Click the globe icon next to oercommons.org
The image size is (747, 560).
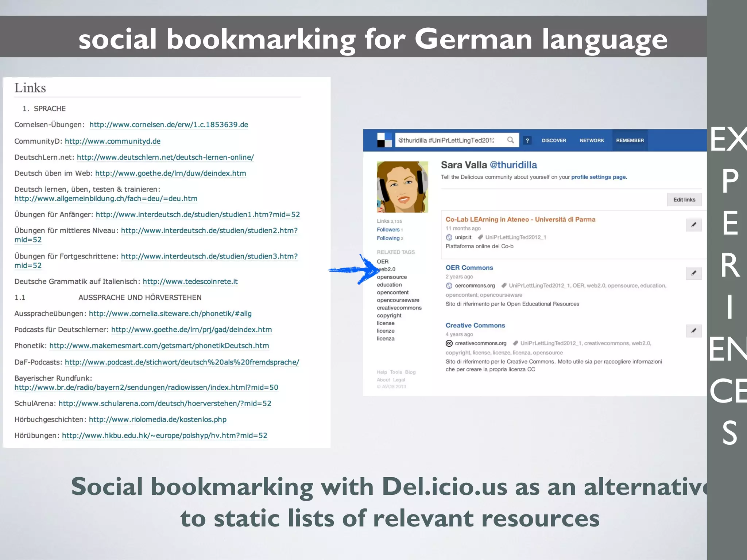tap(449, 286)
